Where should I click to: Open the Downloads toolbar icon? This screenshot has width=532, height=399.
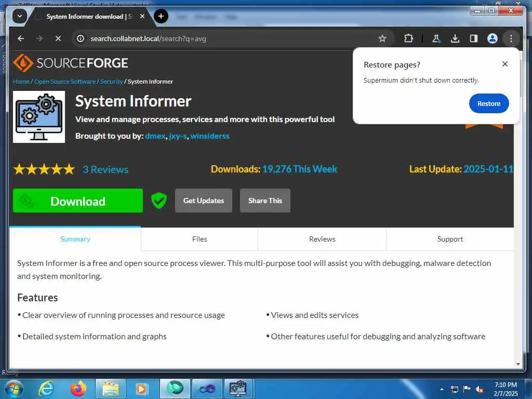coord(455,38)
